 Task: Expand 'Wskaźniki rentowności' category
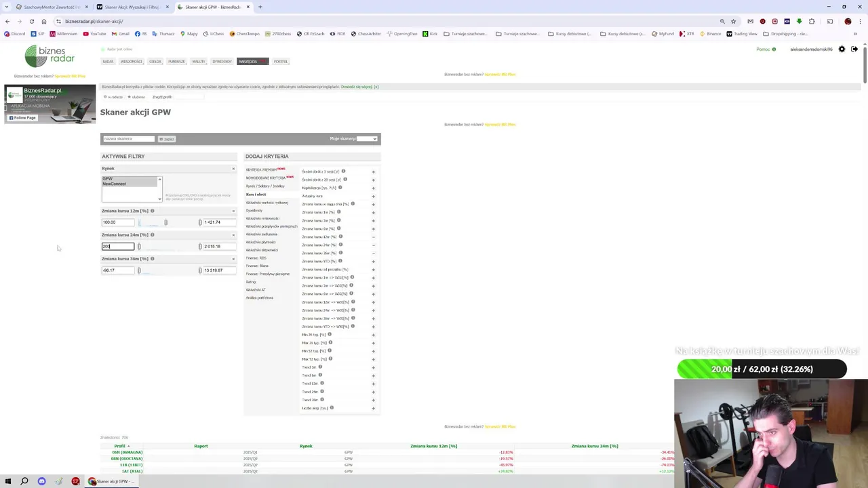coord(262,218)
